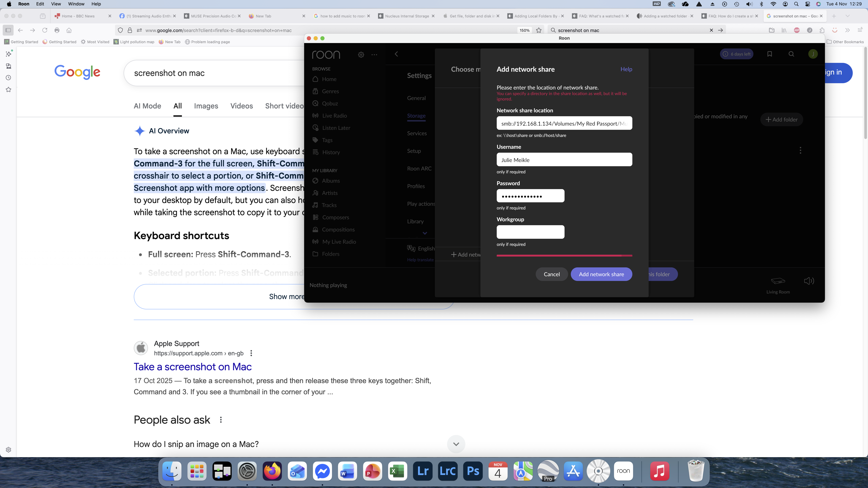This screenshot has height=488, width=868.
Task: Click the Username field with Julie Meikle
Action: tap(564, 160)
